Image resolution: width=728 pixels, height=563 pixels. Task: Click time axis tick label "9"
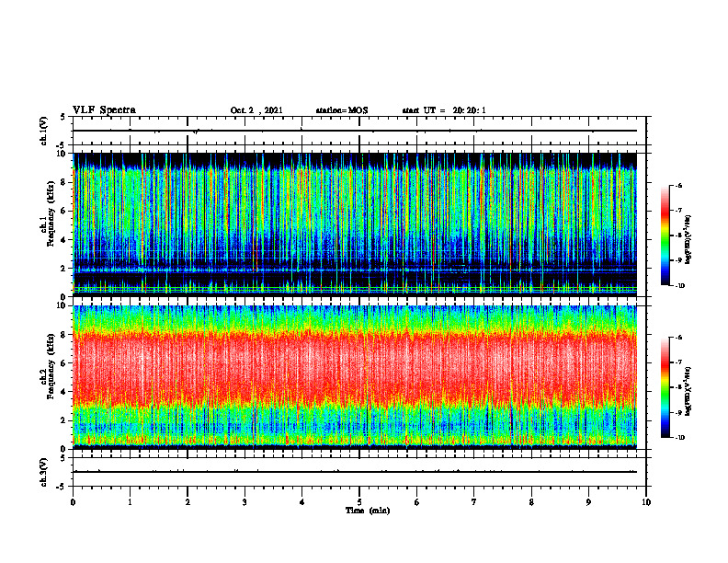[x=588, y=502]
